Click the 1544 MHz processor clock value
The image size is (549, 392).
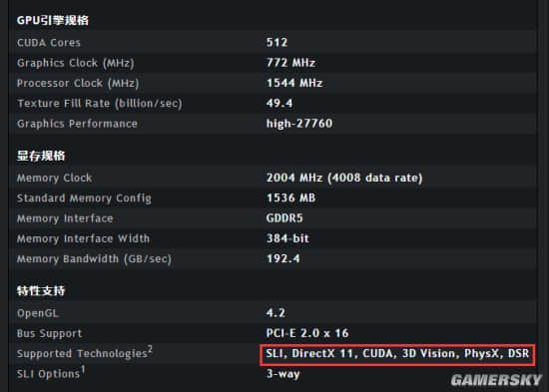click(x=294, y=83)
